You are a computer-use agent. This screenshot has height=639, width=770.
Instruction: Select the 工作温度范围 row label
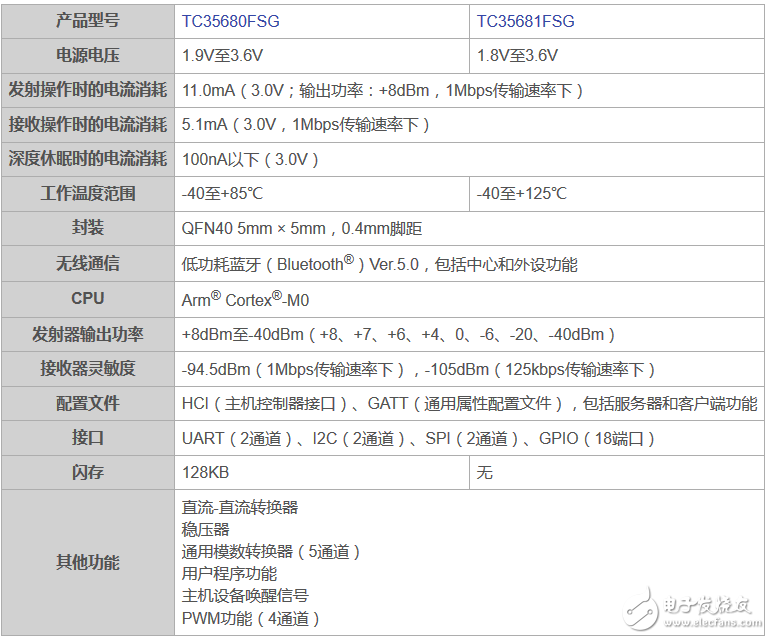(x=88, y=194)
